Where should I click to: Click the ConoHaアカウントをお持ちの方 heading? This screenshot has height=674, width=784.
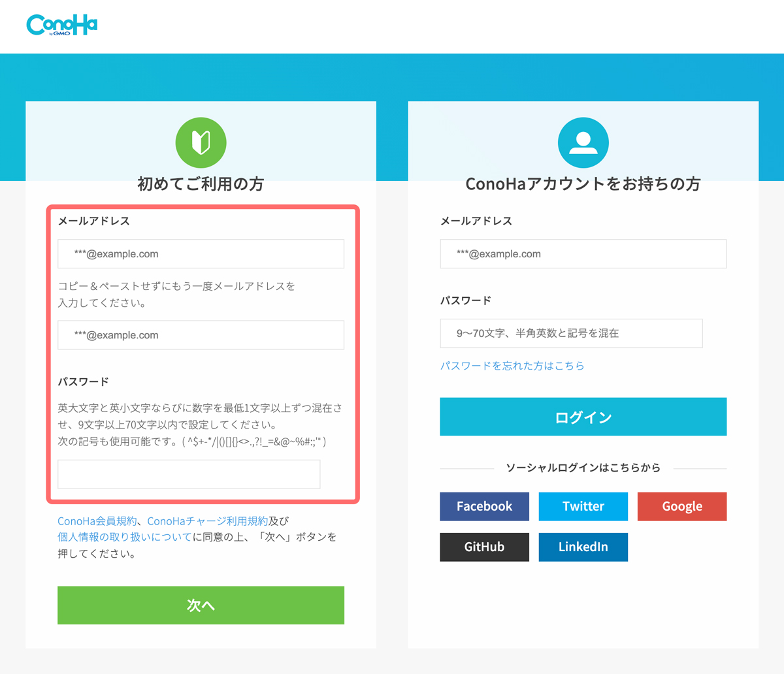point(583,184)
